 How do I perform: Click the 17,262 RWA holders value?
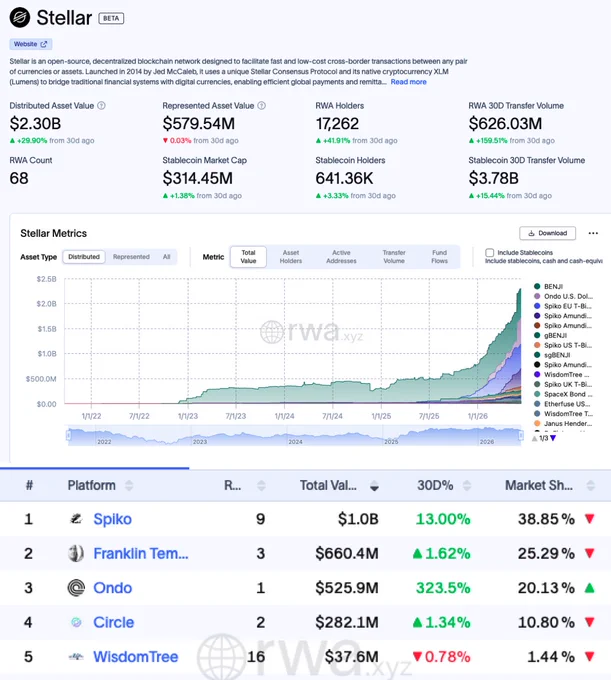337,124
